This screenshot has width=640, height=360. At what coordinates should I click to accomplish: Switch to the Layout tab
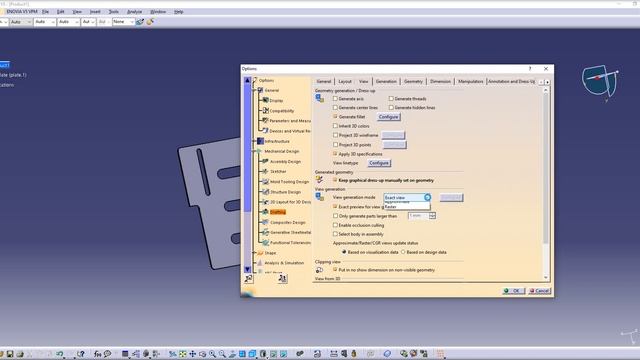tap(345, 81)
